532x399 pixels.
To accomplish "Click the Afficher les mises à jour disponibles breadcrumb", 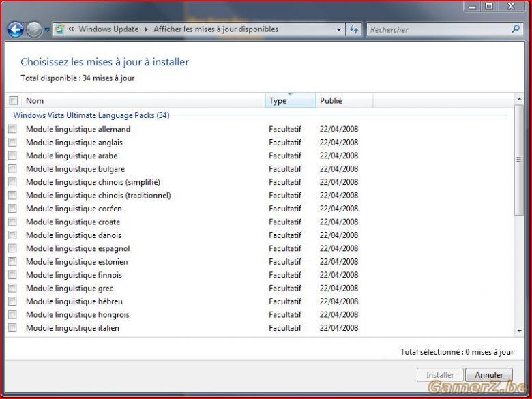I will coord(216,29).
